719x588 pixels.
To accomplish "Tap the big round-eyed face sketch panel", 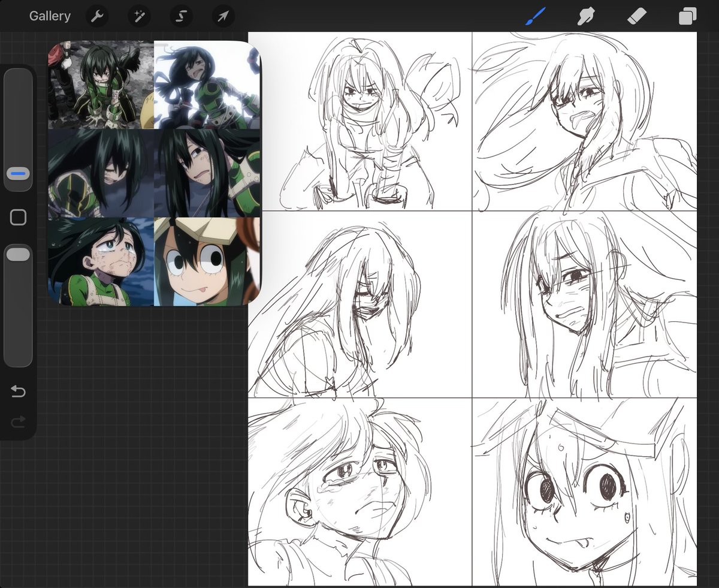I will [x=584, y=491].
